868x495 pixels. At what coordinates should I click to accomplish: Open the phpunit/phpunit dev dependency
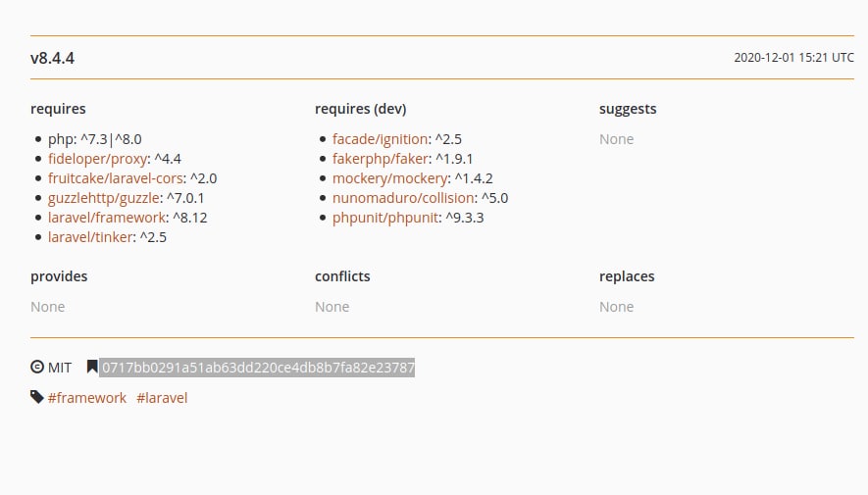click(x=384, y=218)
